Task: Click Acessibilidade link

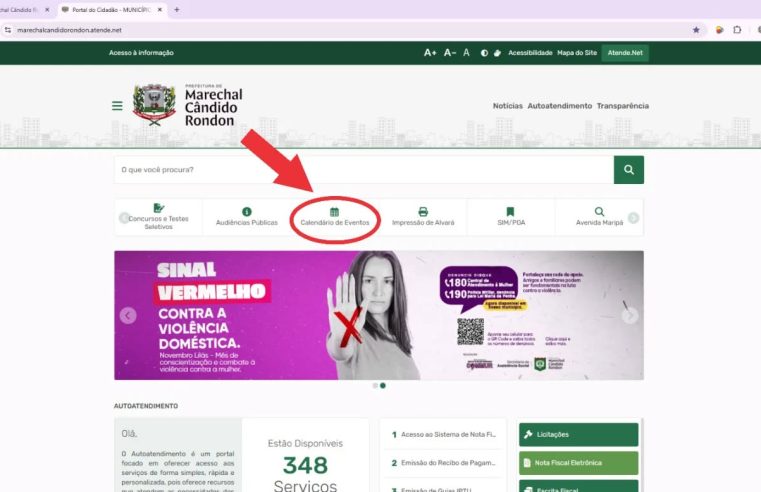Action: [x=530, y=53]
